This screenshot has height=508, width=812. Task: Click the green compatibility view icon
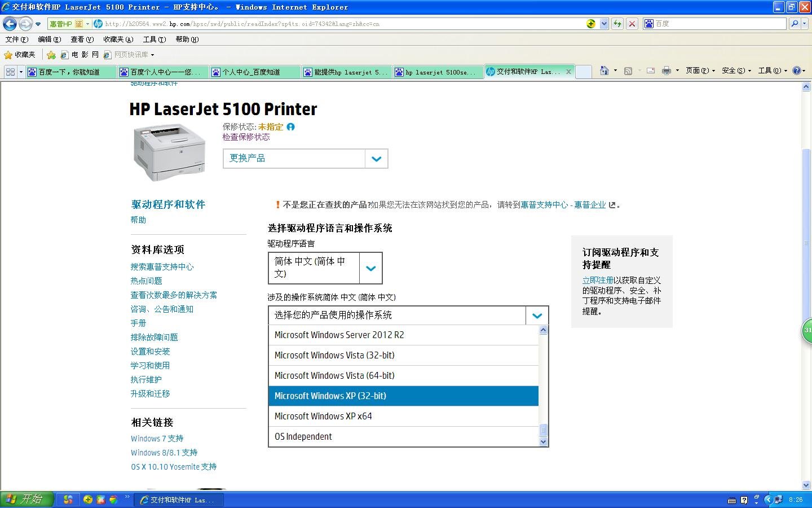pos(591,24)
